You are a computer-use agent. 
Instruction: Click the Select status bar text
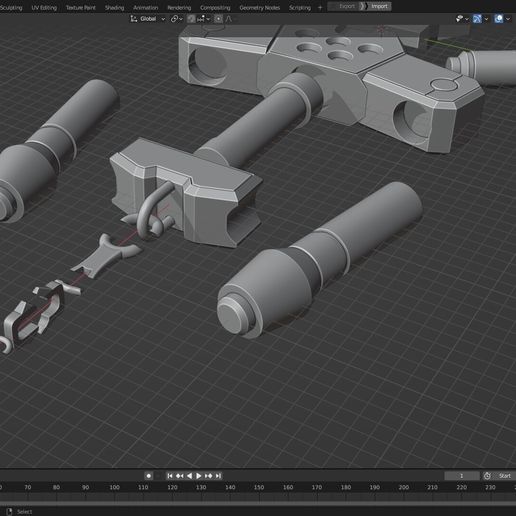[24, 512]
